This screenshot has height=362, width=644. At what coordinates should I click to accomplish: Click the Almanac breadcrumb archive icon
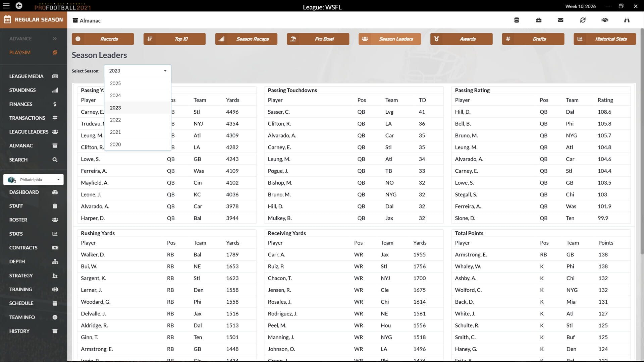pyautogui.click(x=75, y=20)
